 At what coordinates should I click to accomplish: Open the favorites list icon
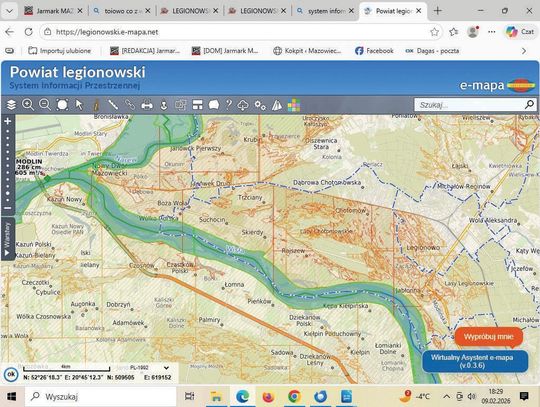tap(454, 32)
